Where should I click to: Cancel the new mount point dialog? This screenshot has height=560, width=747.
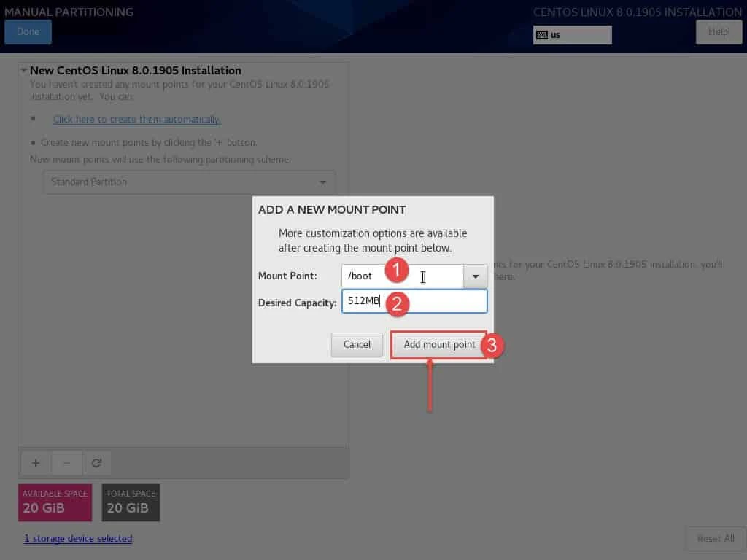click(x=357, y=344)
